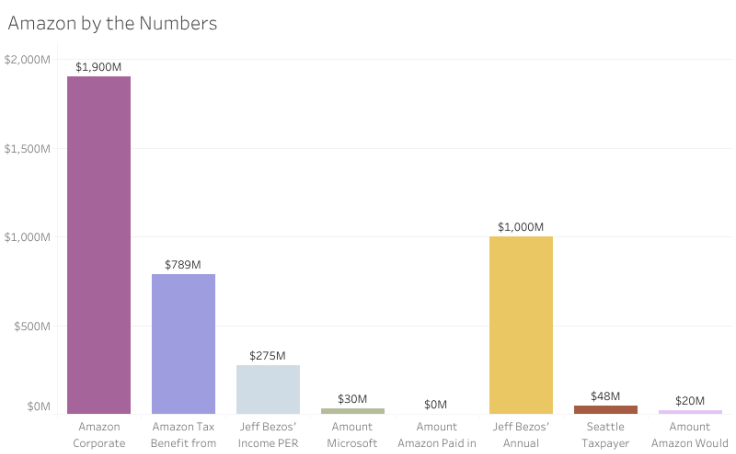This screenshot has width=736, height=454.
Task: Click the light gray Jeff Bezos' Income bar
Action: (268, 389)
